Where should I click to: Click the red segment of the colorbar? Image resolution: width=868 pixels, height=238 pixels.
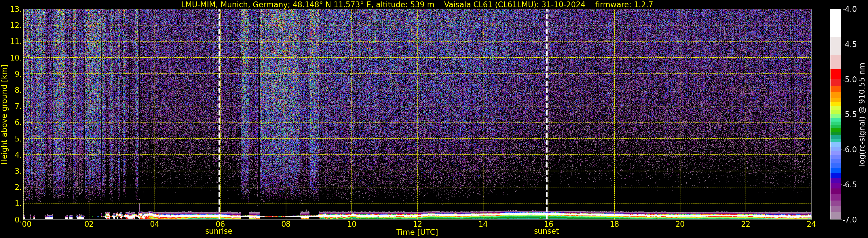click(835, 73)
